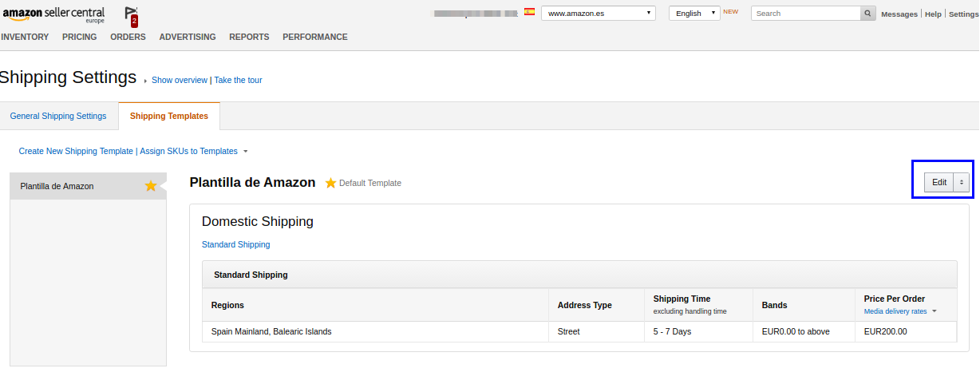Image resolution: width=980 pixels, height=388 pixels.
Task: Focus the Search input field
Action: tap(805, 14)
